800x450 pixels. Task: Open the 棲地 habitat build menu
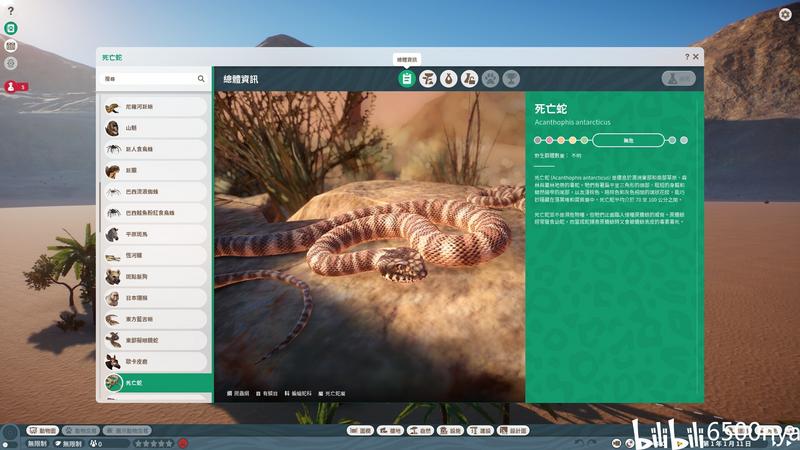click(x=390, y=431)
